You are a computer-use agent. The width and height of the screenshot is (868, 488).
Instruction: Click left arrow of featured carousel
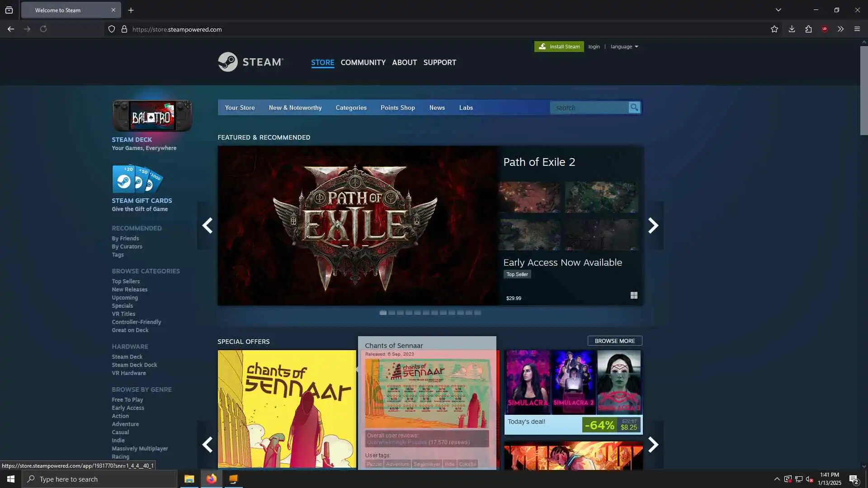(207, 225)
